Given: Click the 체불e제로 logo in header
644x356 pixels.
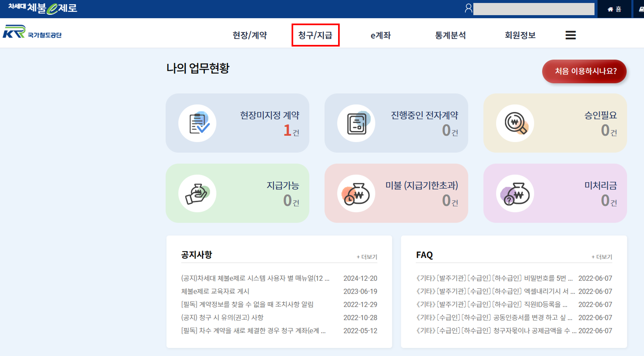Looking at the screenshot, I should coord(43,8).
